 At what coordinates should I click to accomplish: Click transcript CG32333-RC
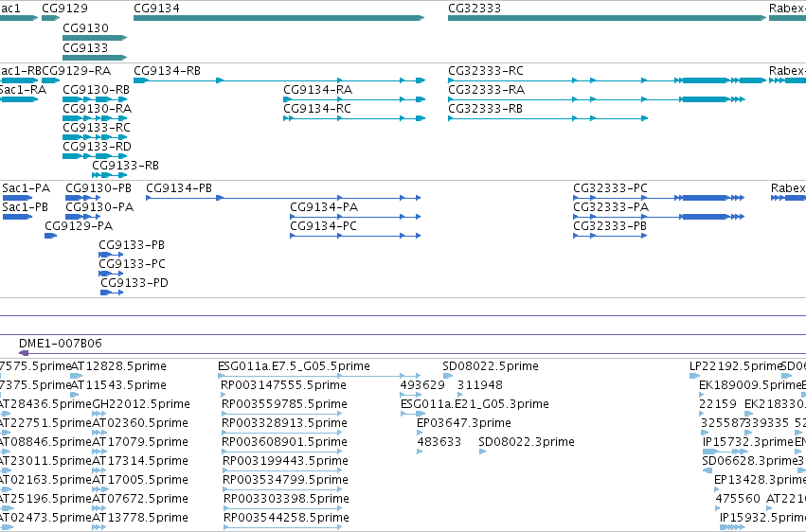click(486, 71)
